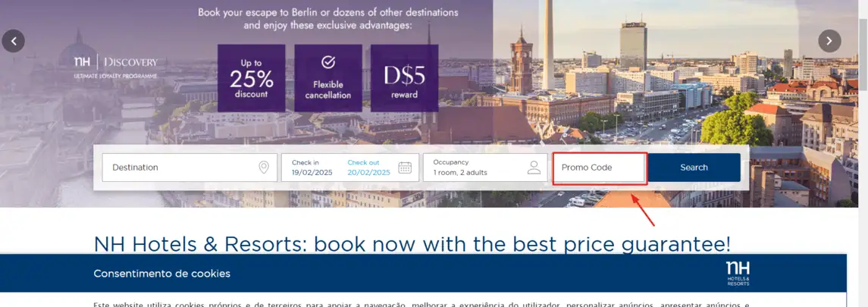The image size is (868, 307).
Task: Click the D$5 reward tile
Action: tap(405, 79)
